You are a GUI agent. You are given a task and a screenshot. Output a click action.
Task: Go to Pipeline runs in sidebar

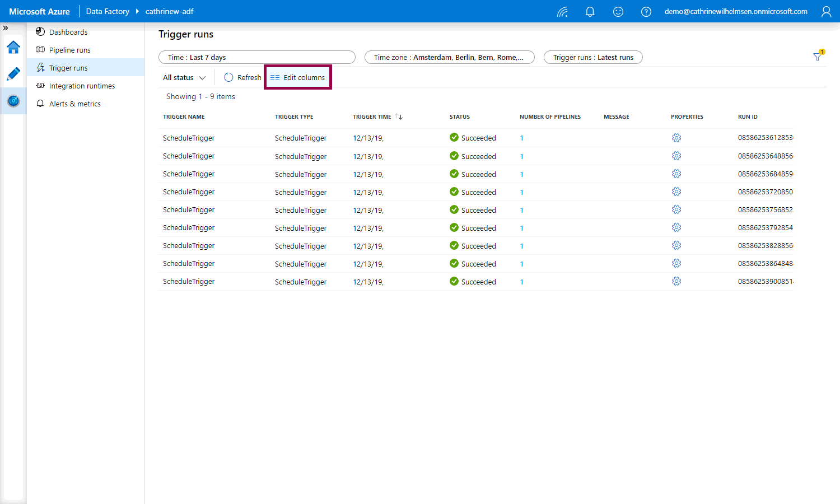click(69, 50)
